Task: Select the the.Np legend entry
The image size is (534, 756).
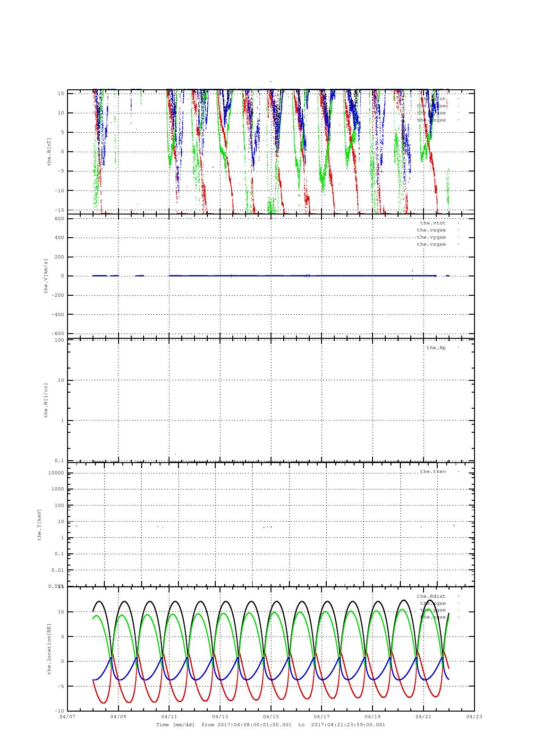Action: (x=436, y=348)
